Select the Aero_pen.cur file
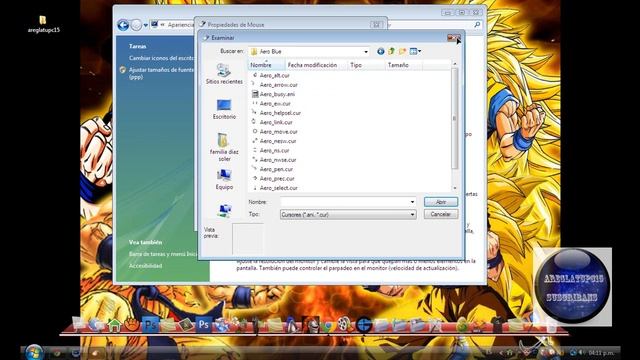The height and width of the screenshot is (360, 640). [272, 169]
